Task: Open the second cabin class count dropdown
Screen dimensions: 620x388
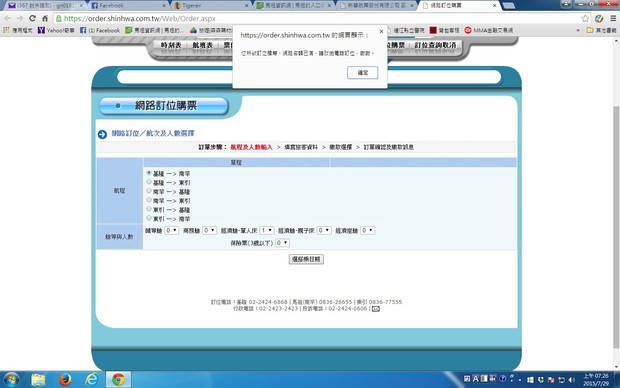Action: pos(209,230)
